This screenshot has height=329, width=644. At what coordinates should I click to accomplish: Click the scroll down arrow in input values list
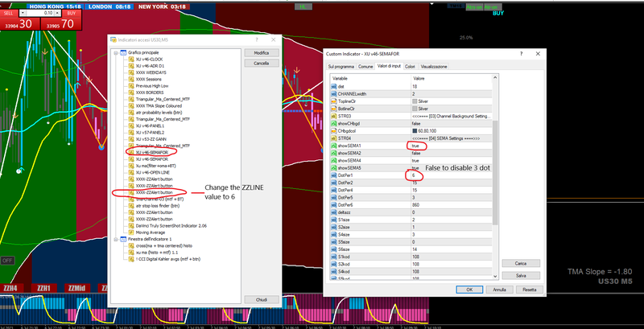pyautogui.click(x=495, y=277)
